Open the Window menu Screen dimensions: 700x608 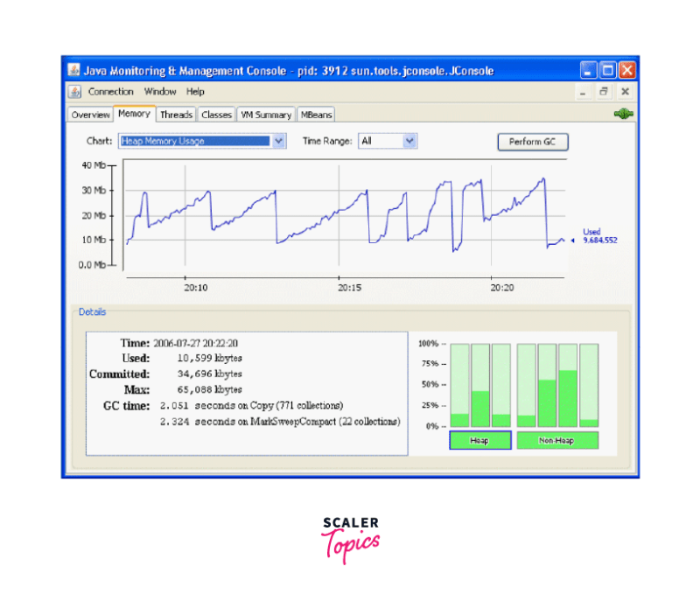(160, 91)
